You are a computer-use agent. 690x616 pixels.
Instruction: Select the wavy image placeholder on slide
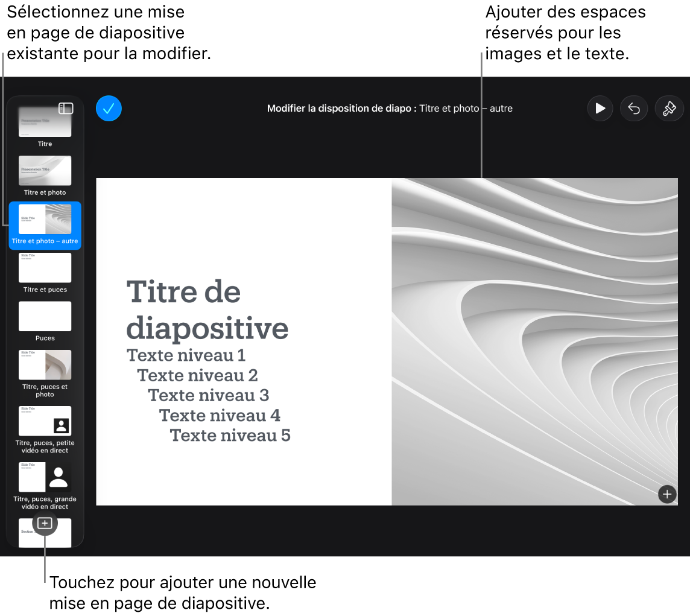(x=534, y=341)
